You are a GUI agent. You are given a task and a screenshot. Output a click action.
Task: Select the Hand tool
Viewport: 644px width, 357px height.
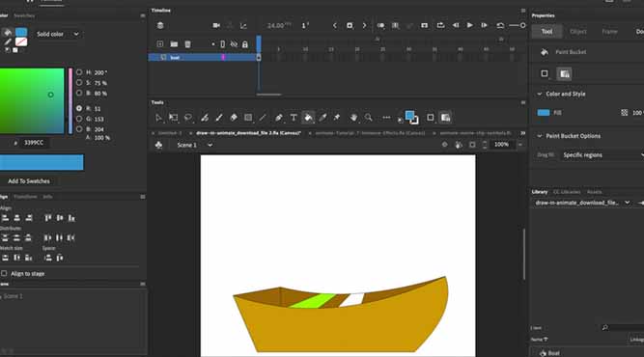pos(353,118)
